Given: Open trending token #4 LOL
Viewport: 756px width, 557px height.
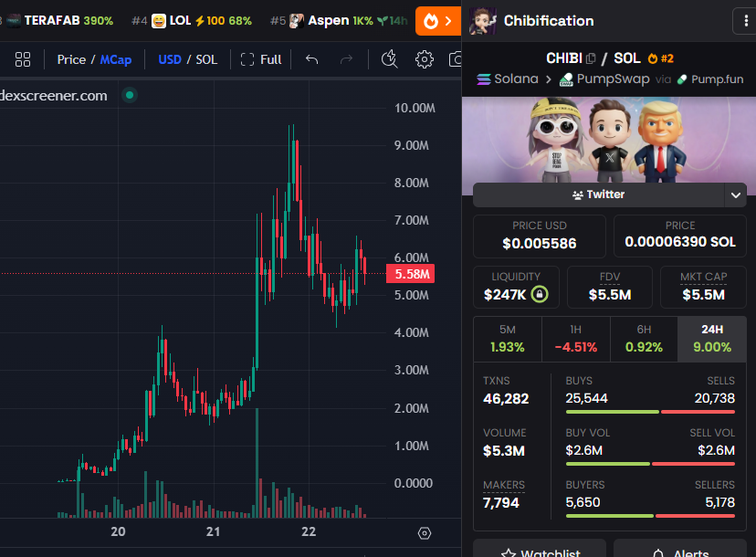Looking at the screenshot, I should (x=192, y=21).
